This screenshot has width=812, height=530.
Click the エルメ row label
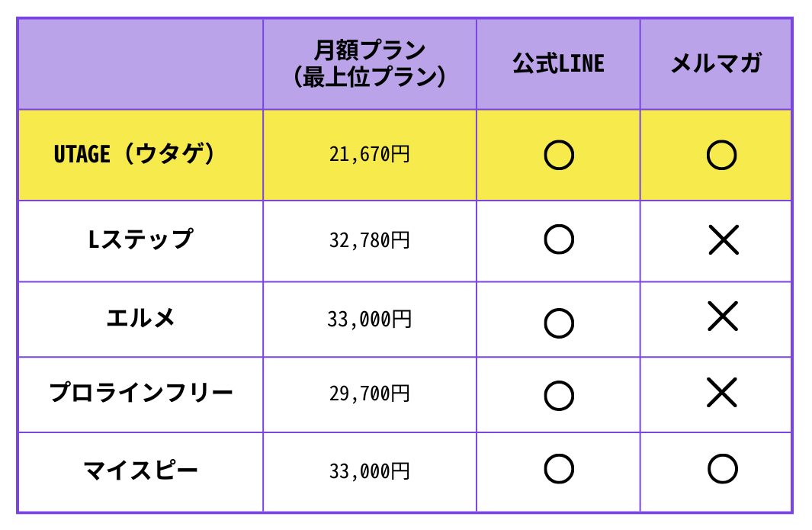coord(140,317)
